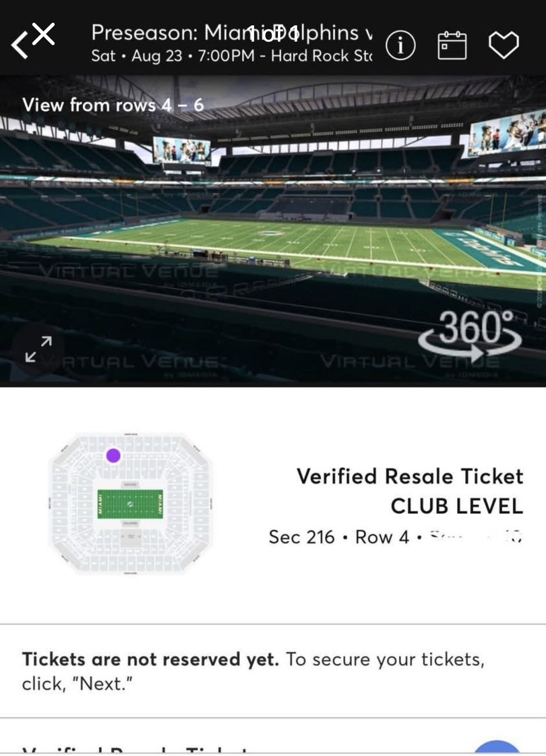Tap the Sat Aug 23 7:00PM date line
Screen dimensions: 546x756
[x=231, y=56]
